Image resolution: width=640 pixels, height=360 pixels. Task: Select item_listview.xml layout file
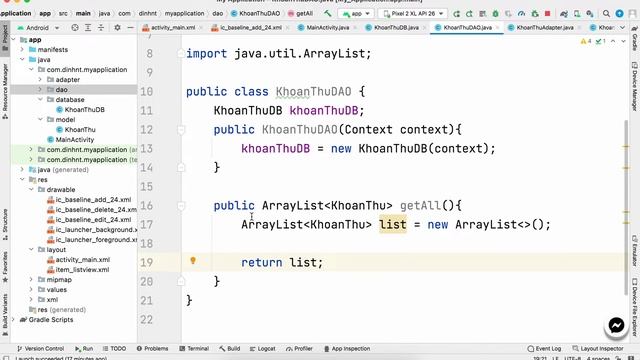(x=78, y=269)
